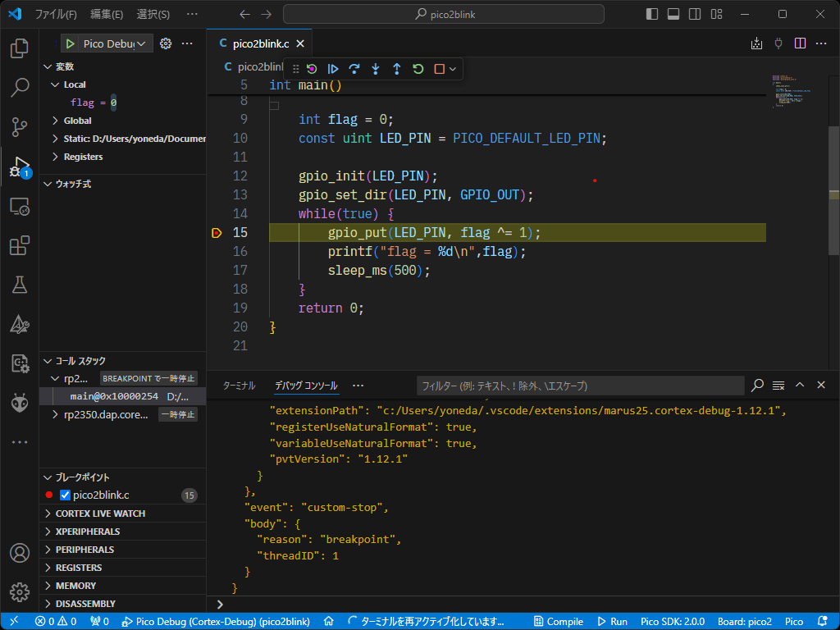Image resolution: width=840 pixels, height=630 pixels.
Task: Open the PlatformIO alien-head view
Action: pos(20,404)
